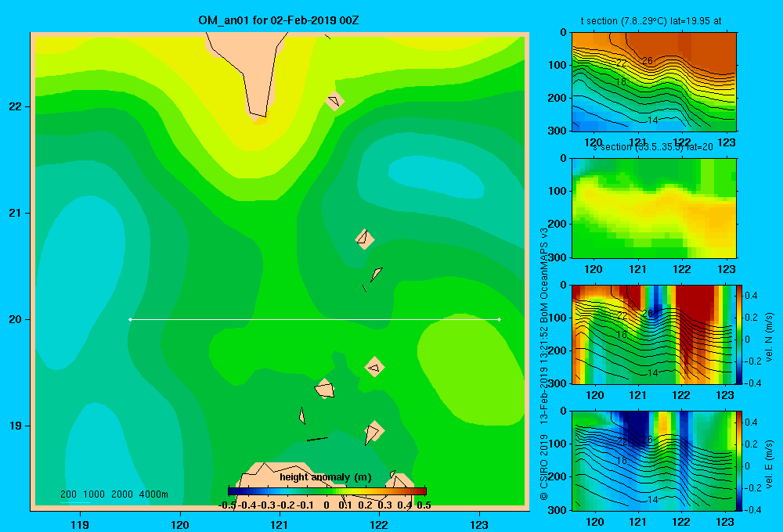Click the island near 19N 121.95E

click(374, 432)
